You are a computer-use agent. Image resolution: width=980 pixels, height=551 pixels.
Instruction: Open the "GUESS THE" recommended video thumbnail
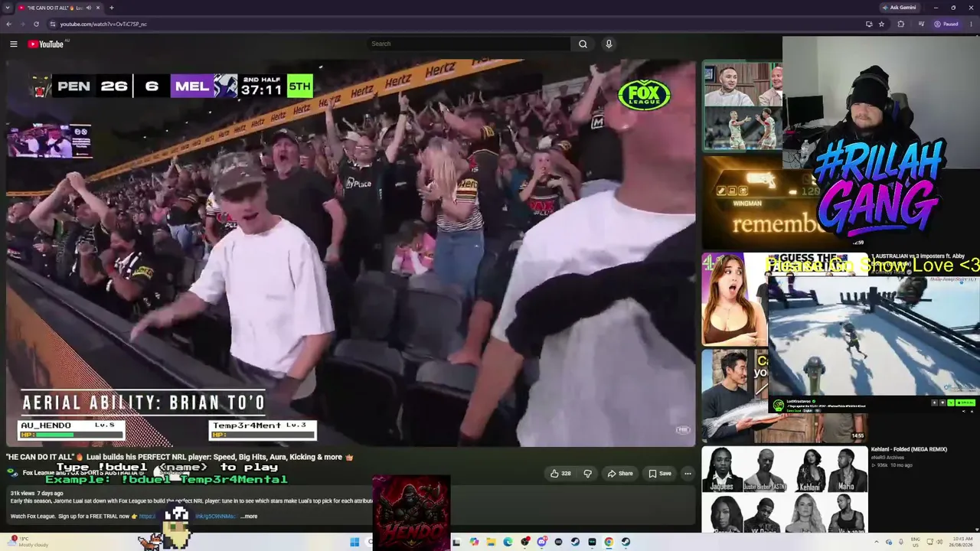coord(734,299)
